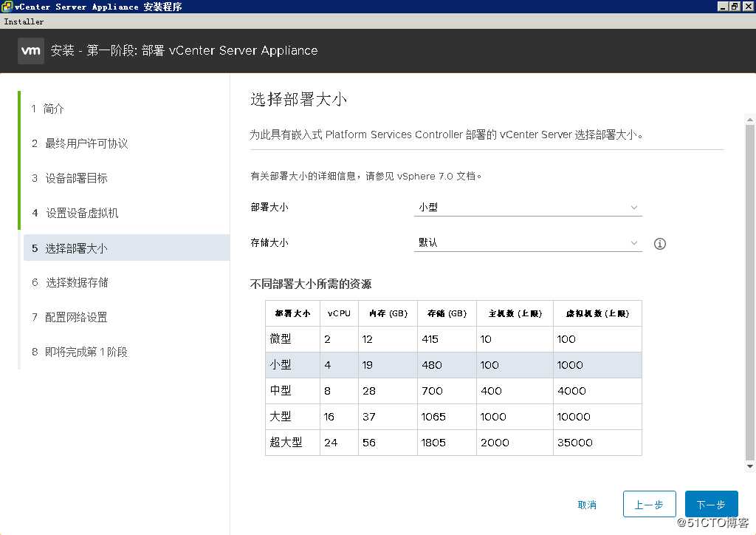The width and height of the screenshot is (756, 535).
Task: Click the 超大型 row label in table
Action: (286, 443)
